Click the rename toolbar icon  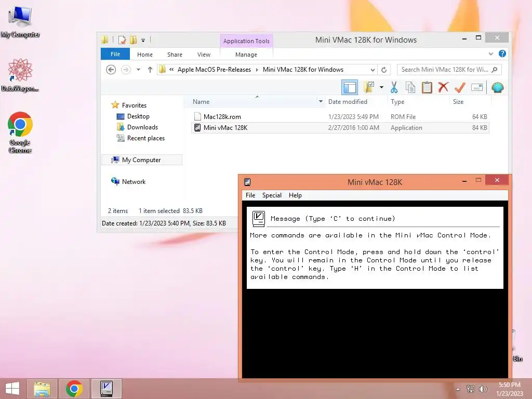[477, 87]
